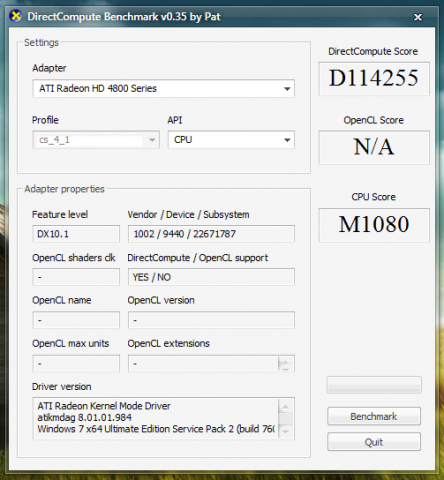Start the test with the Benchmark button

[x=374, y=416]
